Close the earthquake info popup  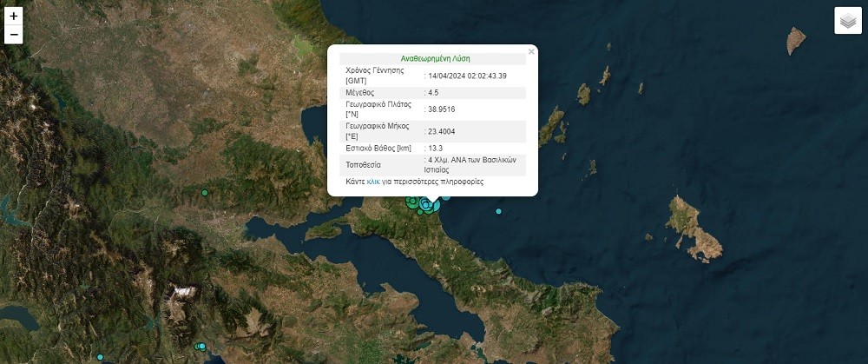[531, 52]
